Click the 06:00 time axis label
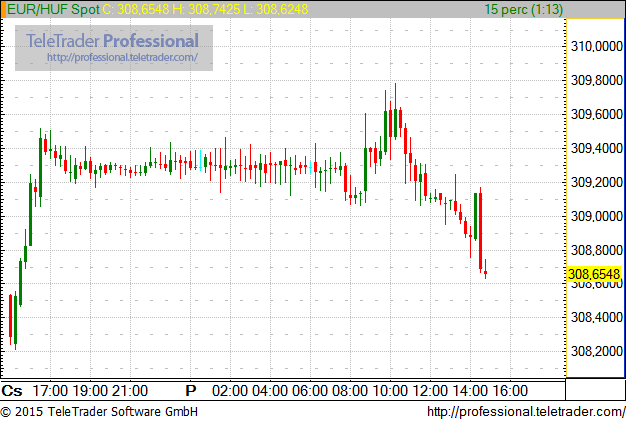The image size is (626, 421). (x=310, y=391)
